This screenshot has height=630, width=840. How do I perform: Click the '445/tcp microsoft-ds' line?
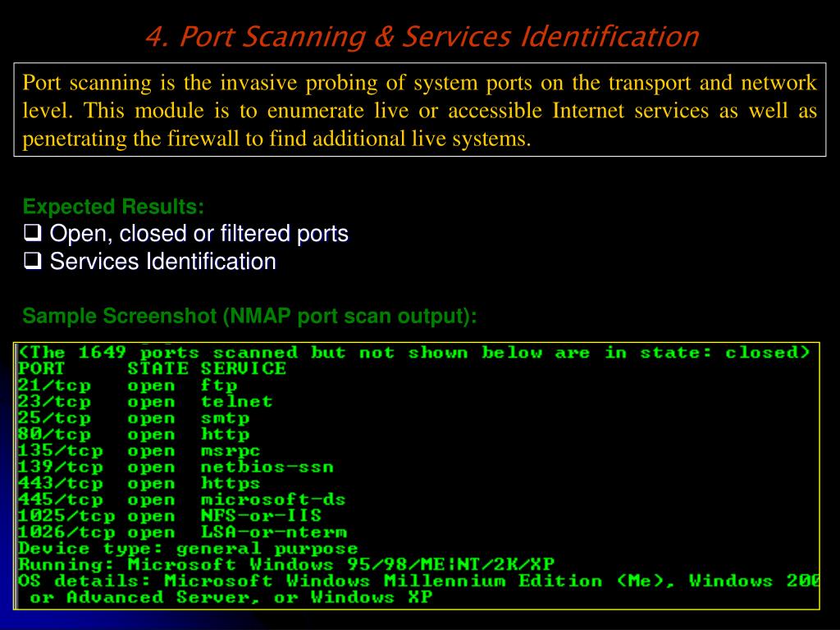[181, 500]
